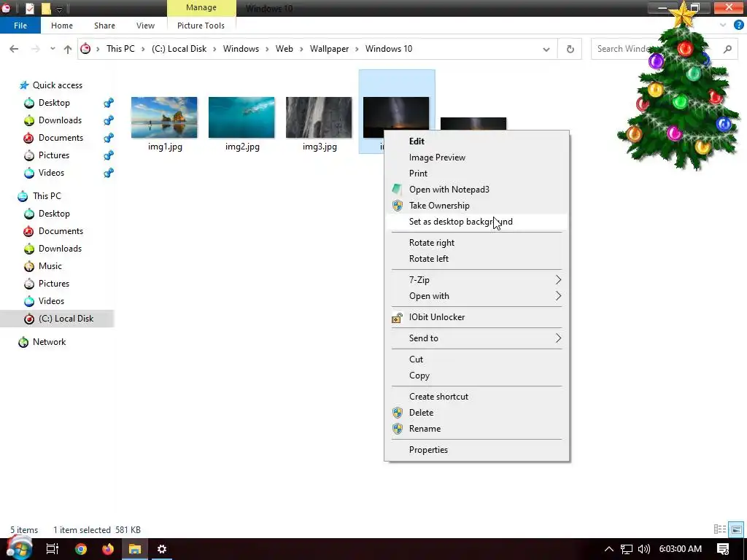Choose Delete from context menu
The image size is (747, 560).
point(476,413)
